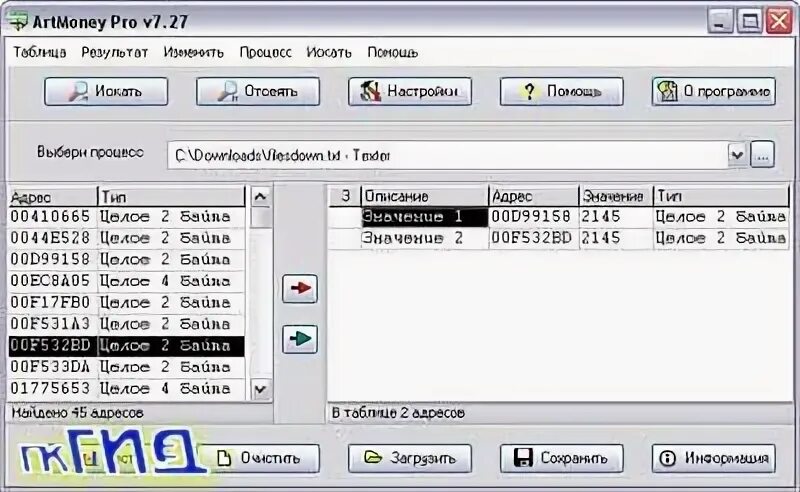Viewport: 800px width, 492px height.
Task: Click the Адрес column header in results list
Action: (x=53, y=196)
